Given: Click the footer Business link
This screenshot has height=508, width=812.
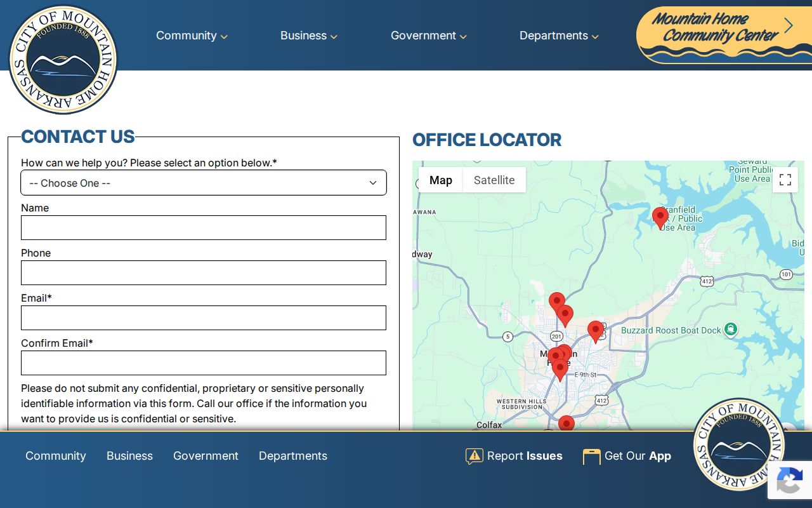Looking at the screenshot, I should [129, 456].
